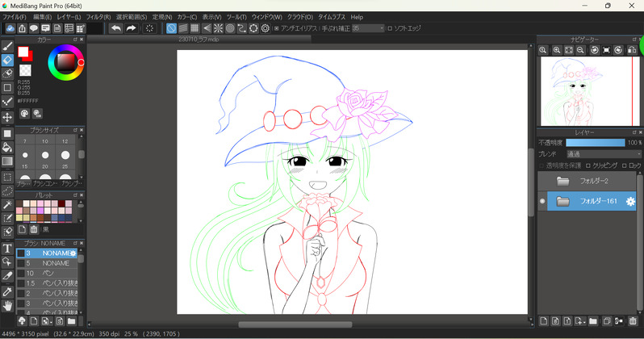Image resolution: width=644 pixels, height=339 pixels.
Task: Open the ブレンド mode dropdown
Action: tap(603, 153)
